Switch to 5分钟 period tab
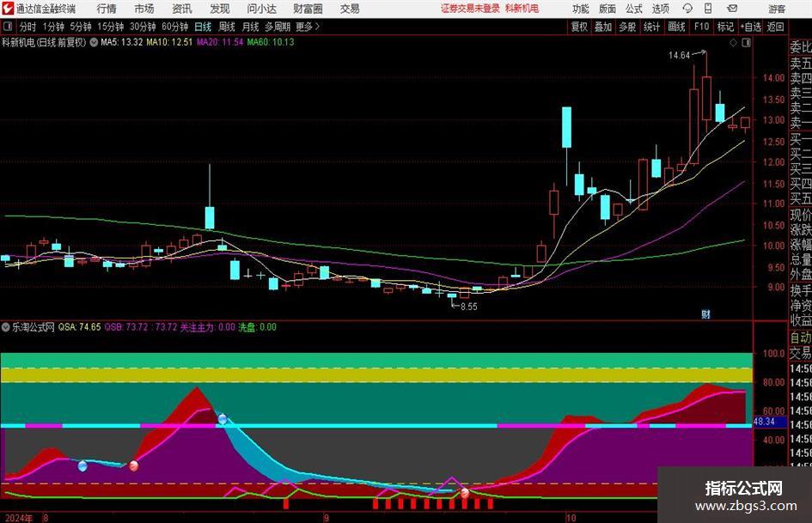812x523 pixels. 80,27
